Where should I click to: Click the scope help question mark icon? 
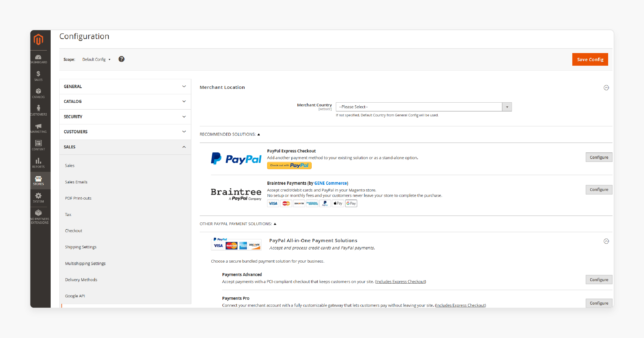pyautogui.click(x=122, y=59)
